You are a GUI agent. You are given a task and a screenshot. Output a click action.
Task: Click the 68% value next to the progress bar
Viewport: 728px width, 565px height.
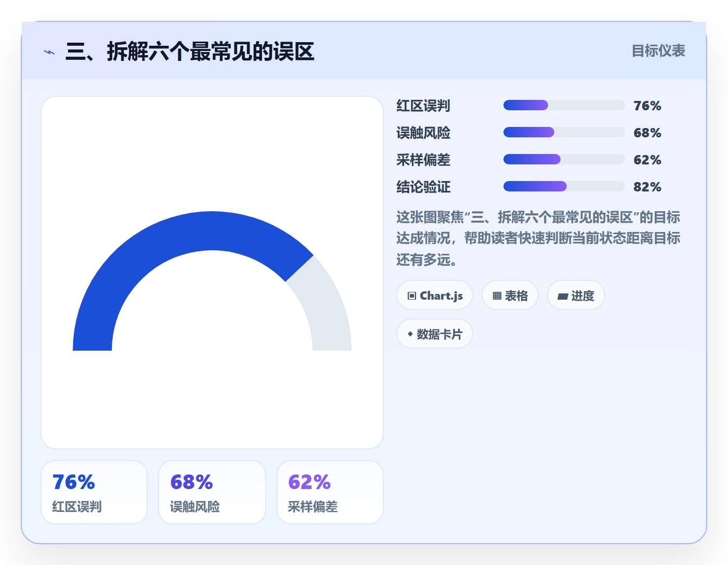tap(647, 133)
